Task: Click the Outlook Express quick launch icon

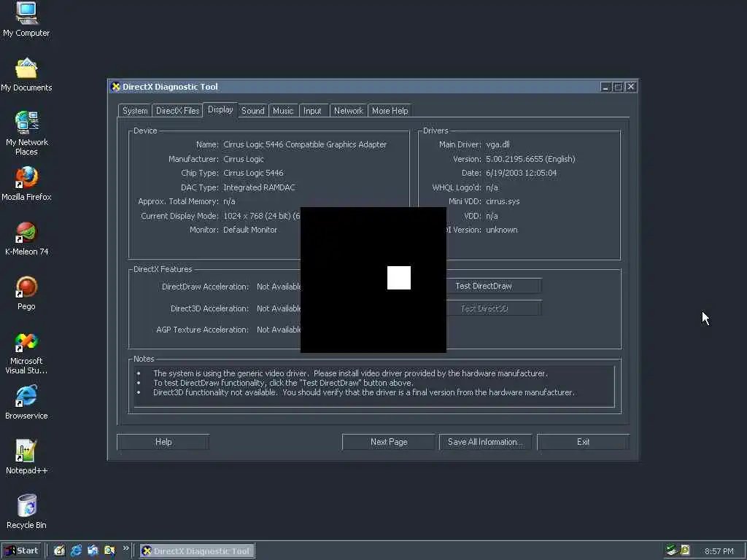Action: point(93,551)
